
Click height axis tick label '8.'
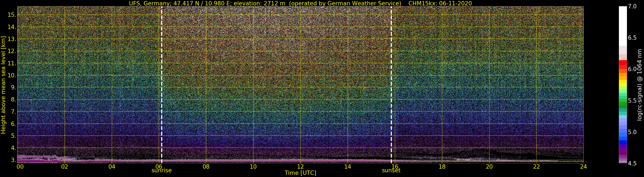pyautogui.click(x=13, y=99)
